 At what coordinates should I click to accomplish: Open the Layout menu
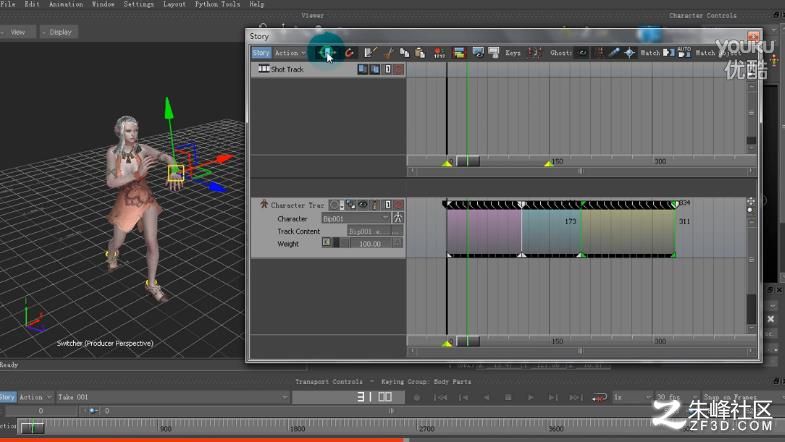click(174, 4)
